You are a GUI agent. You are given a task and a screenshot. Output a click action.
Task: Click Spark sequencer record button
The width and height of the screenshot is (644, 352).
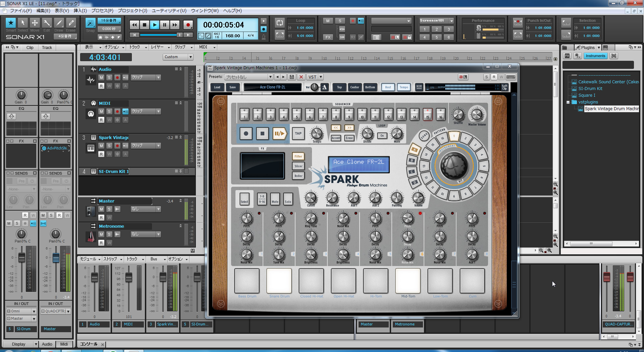coord(246,133)
